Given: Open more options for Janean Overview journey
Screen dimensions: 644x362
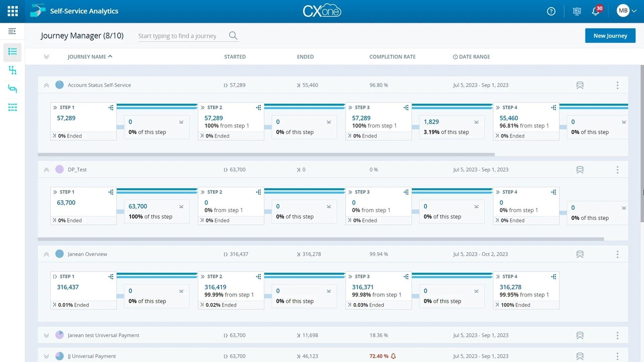Looking at the screenshot, I should pos(617,254).
